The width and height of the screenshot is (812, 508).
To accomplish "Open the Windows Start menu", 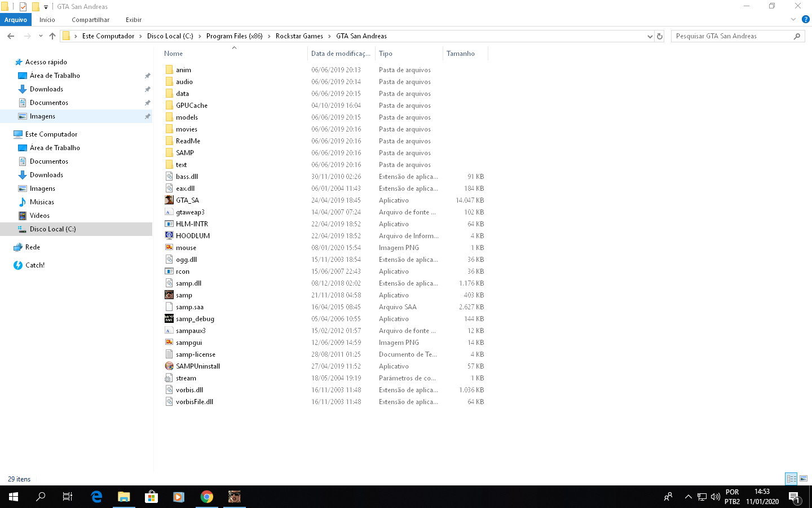I will 14,497.
